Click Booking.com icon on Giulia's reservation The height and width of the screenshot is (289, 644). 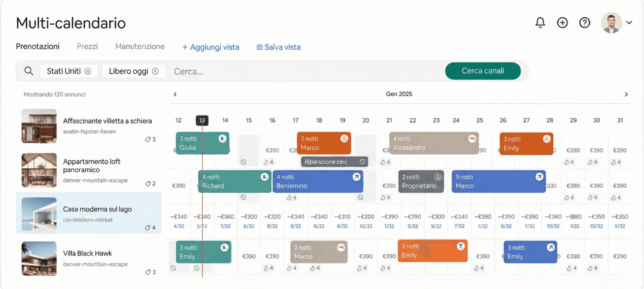[222, 139]
